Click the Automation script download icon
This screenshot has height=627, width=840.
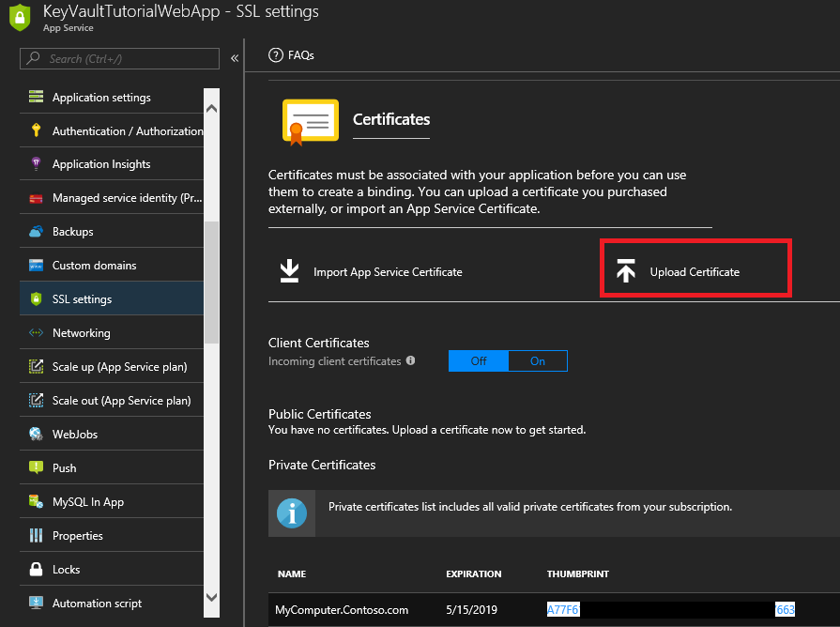[x=36, y=603]
